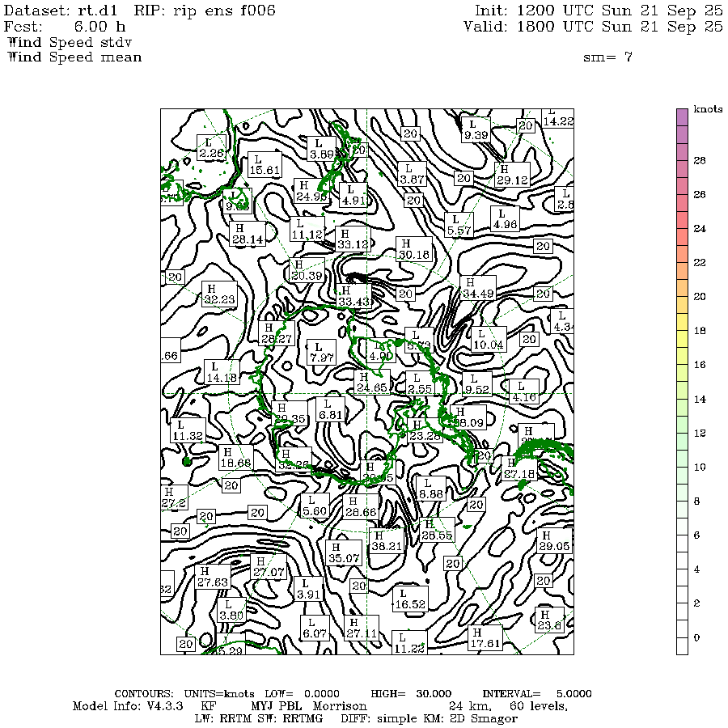Select the 'L 2.26' low label
This screenshot has height=728, width=728.
[x=211, y=148]
